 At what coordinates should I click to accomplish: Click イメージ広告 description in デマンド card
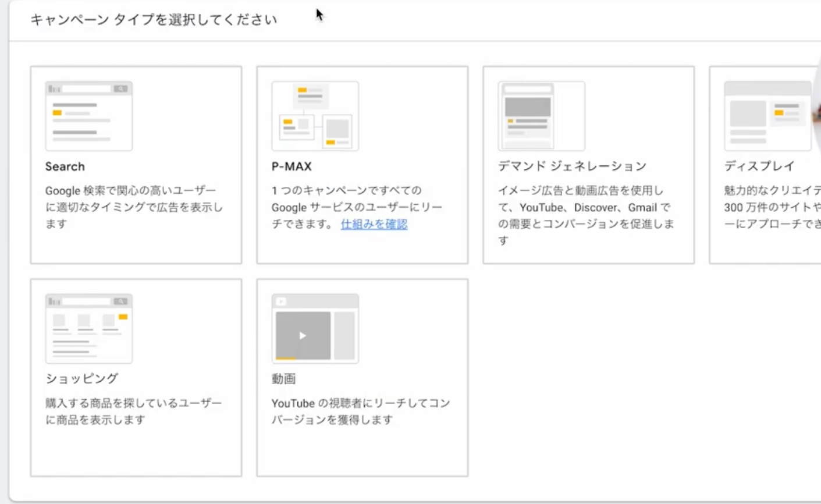tap(586, 215)
